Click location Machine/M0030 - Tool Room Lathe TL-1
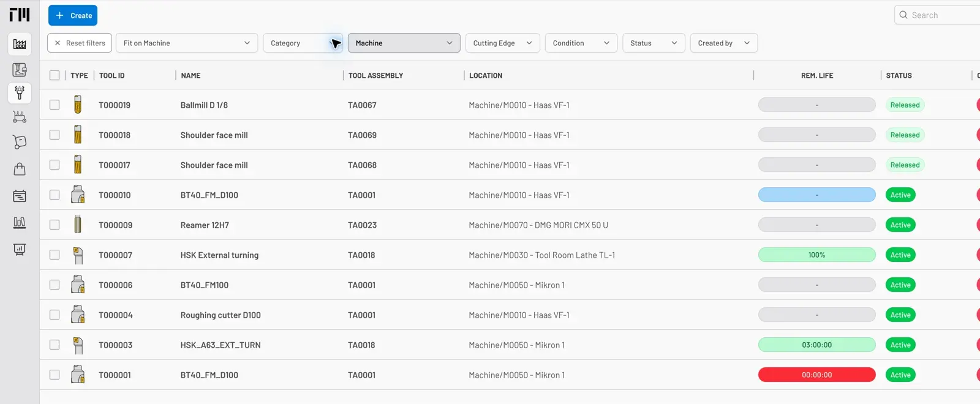Image resolution: width=980 pixels, height=404 pixels. [x=542, y=255]
